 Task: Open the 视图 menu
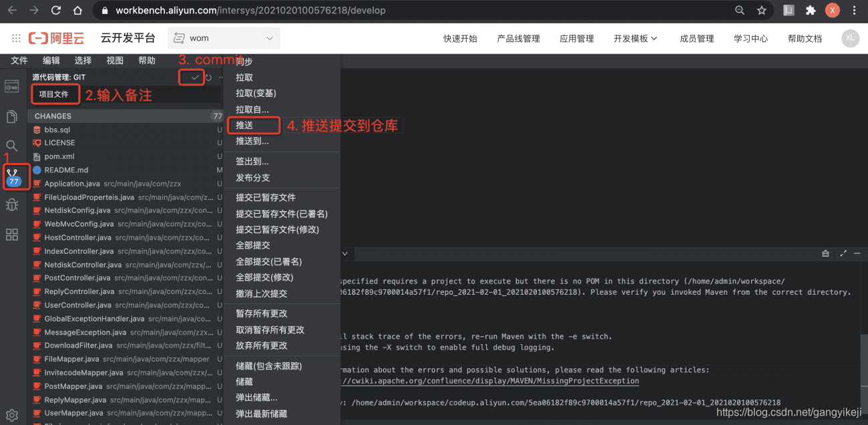[114, 60]
